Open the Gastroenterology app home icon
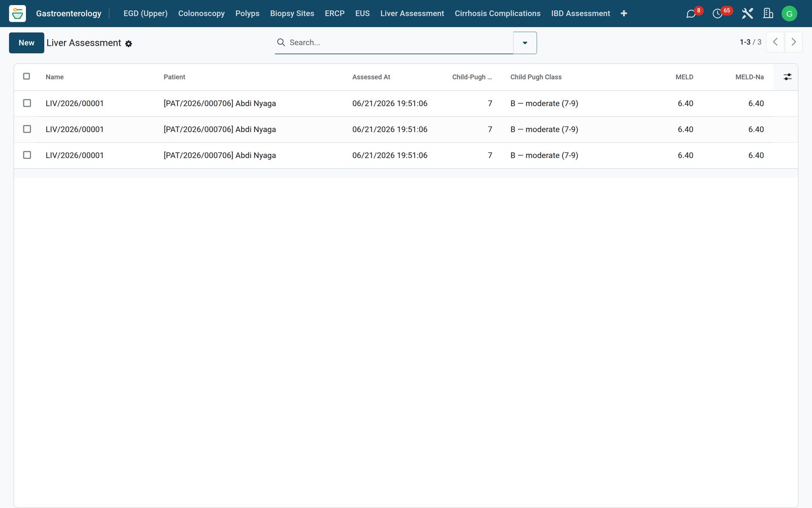Screen dimensions: 812x508 tap(17, 13)
